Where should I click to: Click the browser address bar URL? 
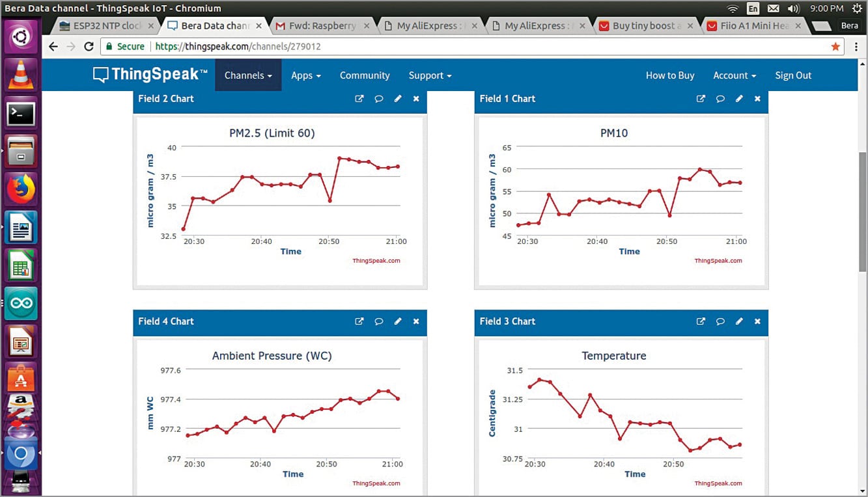(238, 47)
